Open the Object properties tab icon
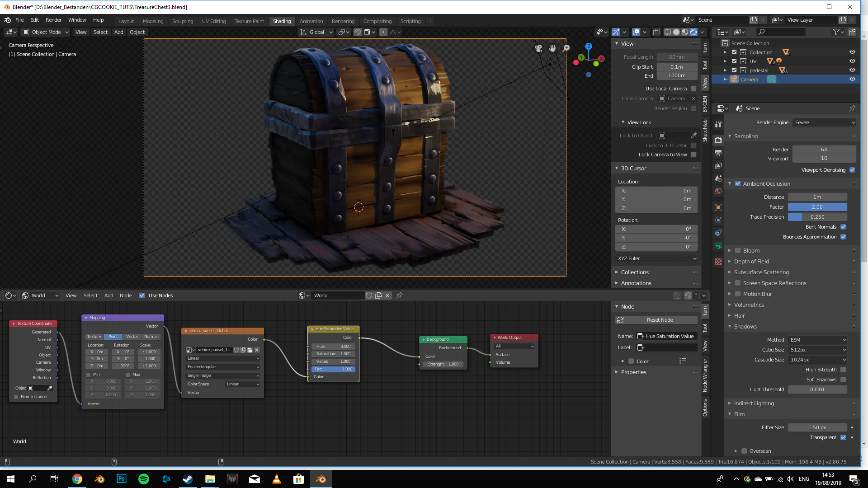The width and height of the screenshot is (868, 488). [718, 207]
